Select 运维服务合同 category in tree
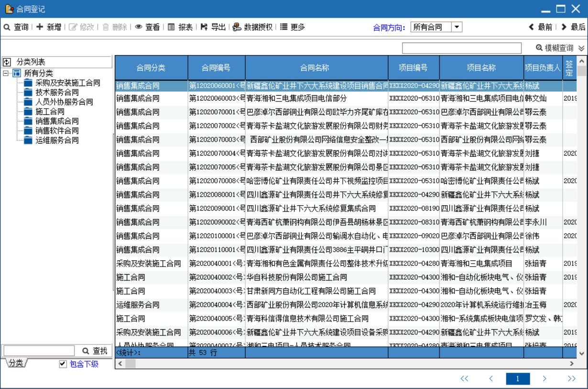 coord(57,140)
